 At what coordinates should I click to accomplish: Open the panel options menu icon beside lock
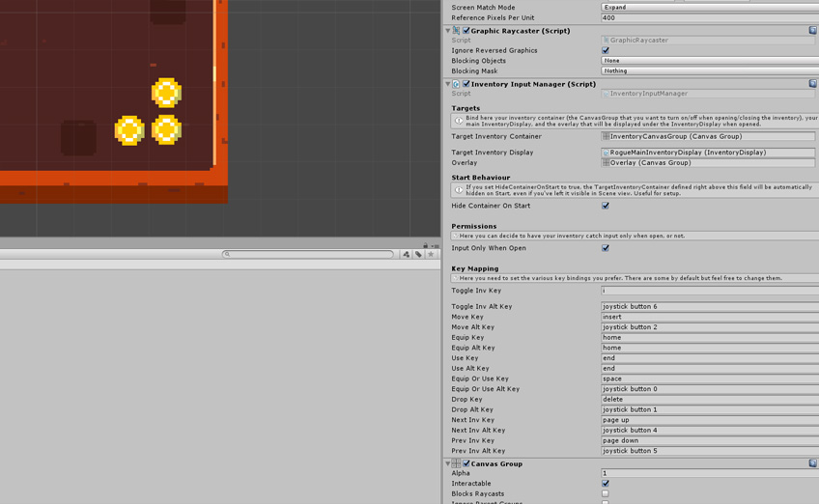tap(435, 246)
